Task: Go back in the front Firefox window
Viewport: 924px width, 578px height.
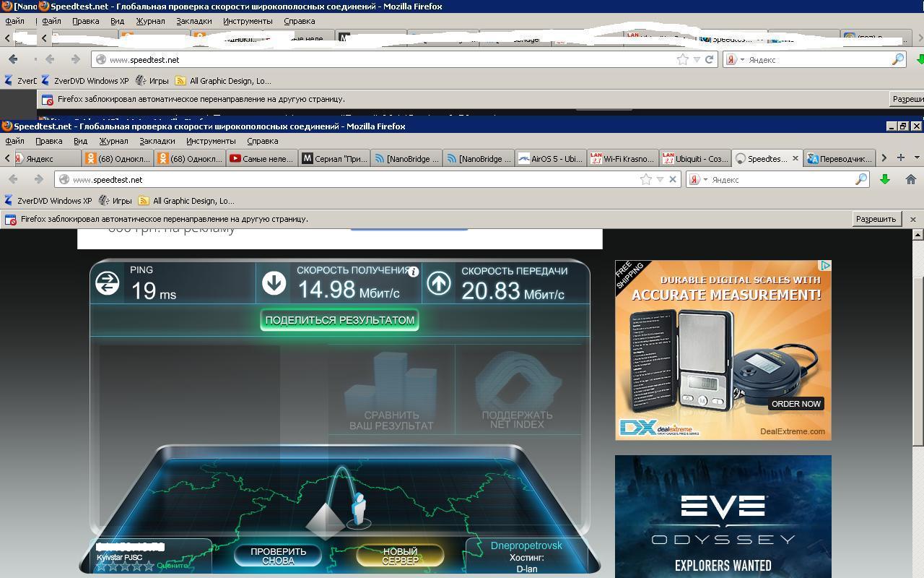Action: tap(13, 179)
